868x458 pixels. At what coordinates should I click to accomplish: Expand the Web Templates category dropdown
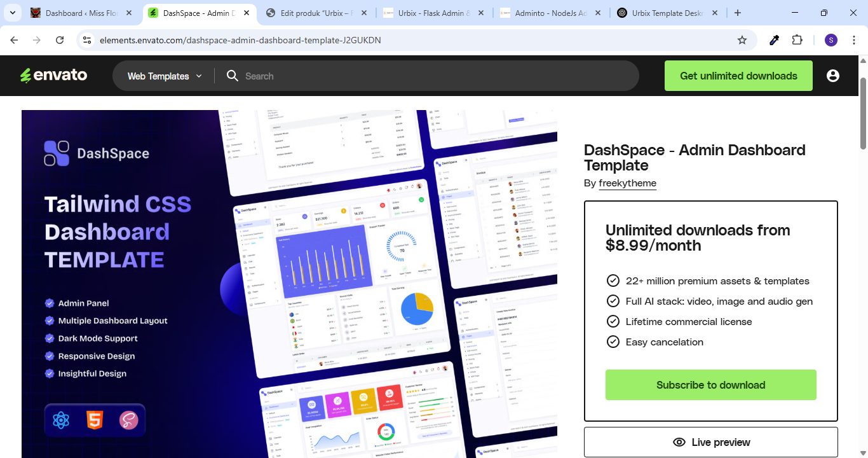pyautogui.click(x=165, y=76)
